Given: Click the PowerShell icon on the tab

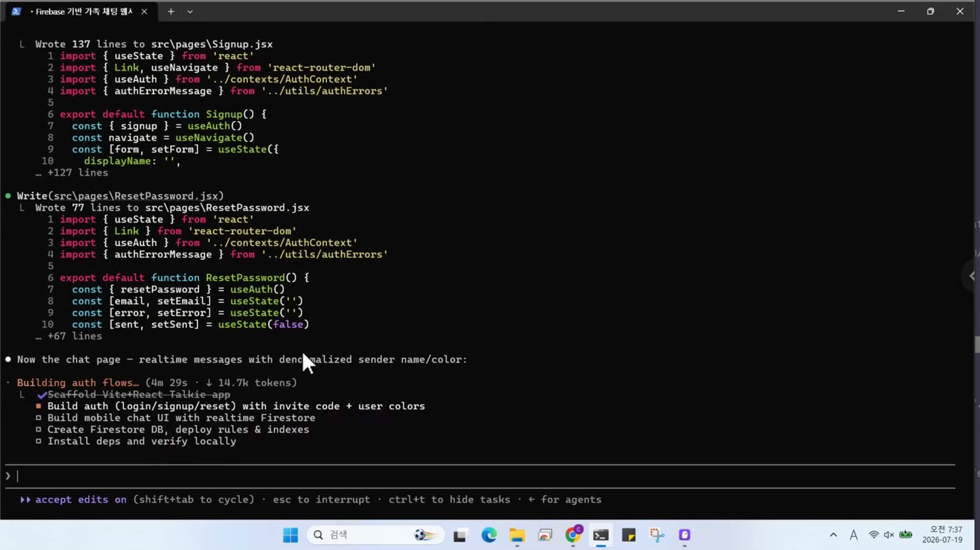Looking at the screenshot, I should point(16,11).
